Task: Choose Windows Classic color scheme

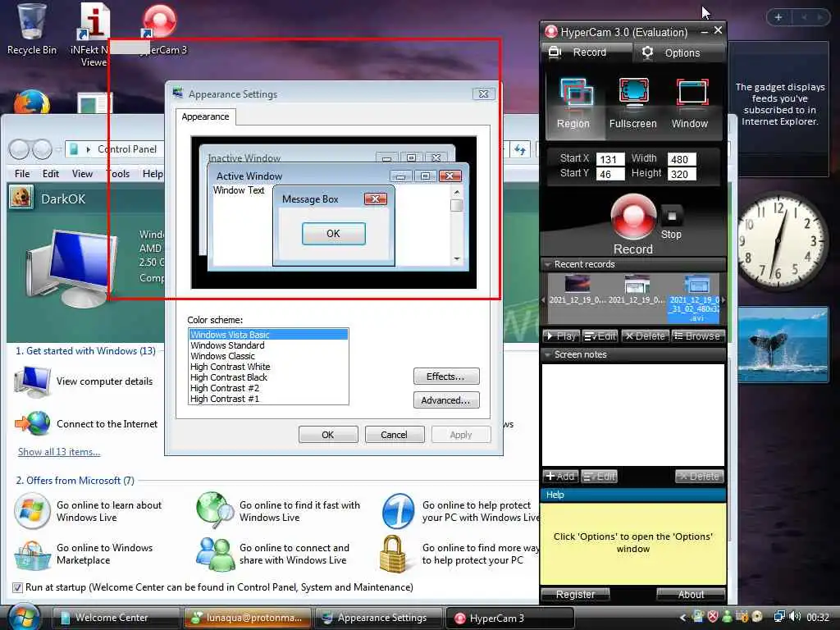Action: (268, 356)
